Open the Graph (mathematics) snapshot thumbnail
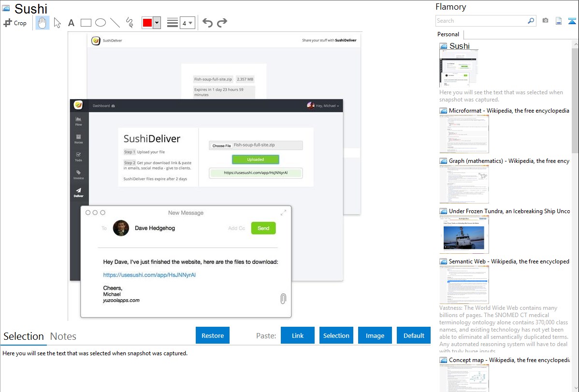 [x=464, y=184]
